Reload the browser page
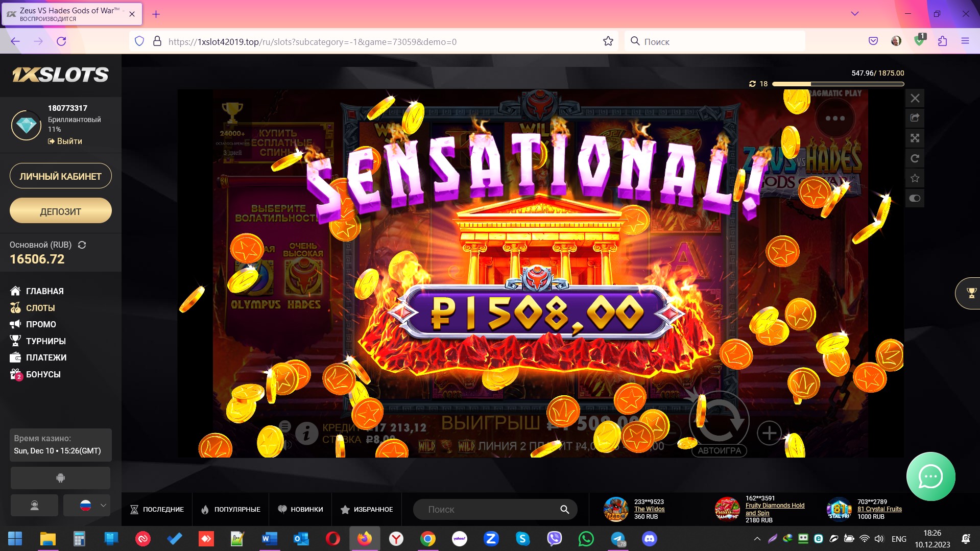 [61, 41]
